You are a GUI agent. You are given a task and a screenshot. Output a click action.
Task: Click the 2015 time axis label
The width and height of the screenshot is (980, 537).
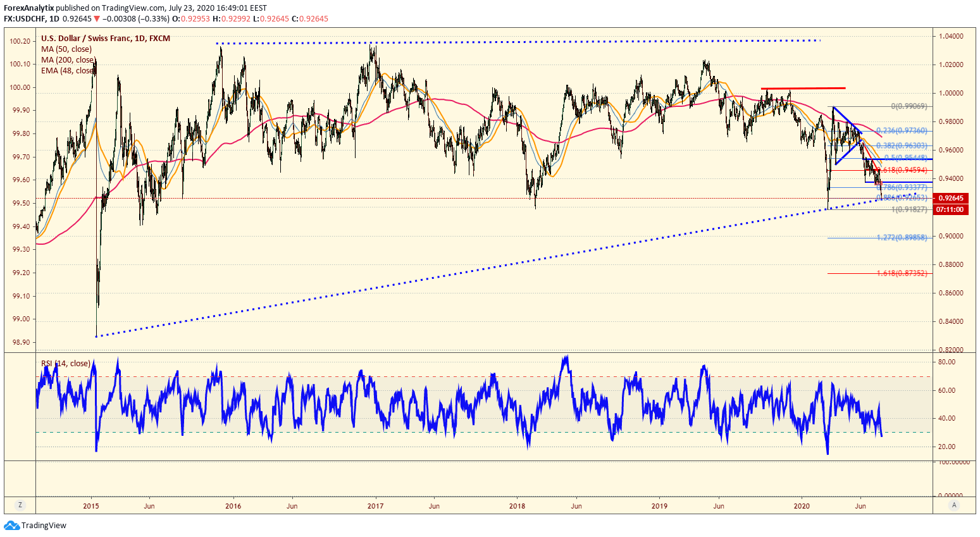(91, 506)
